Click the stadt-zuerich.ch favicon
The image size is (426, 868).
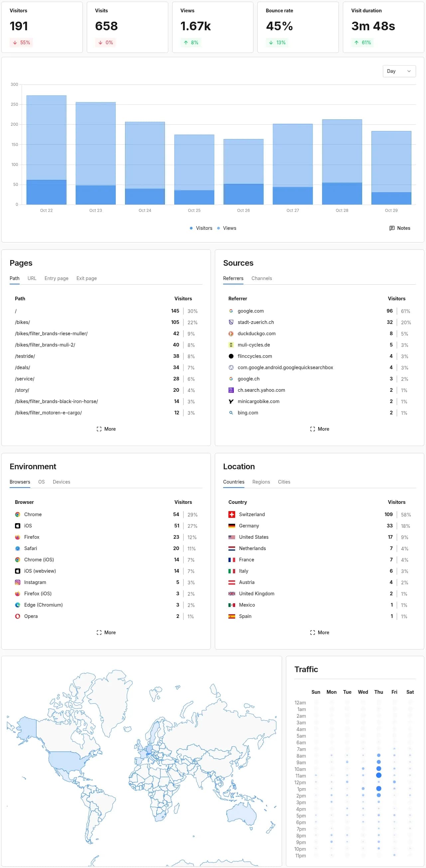231,322
